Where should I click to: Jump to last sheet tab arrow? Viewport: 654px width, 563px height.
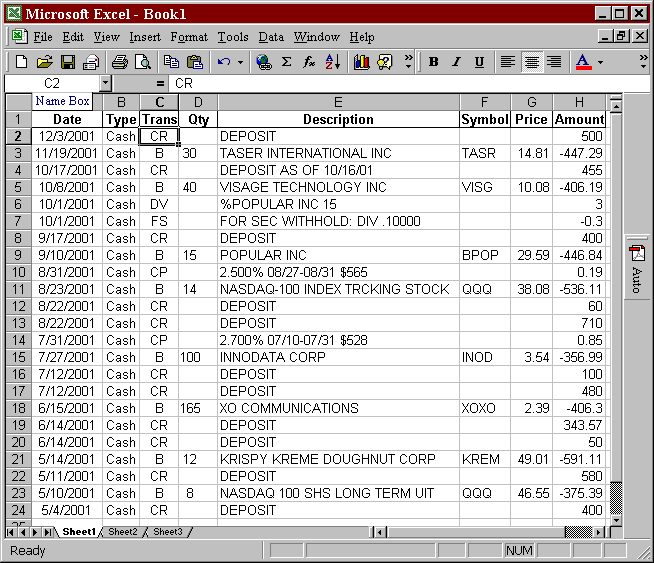coord(48,532)
